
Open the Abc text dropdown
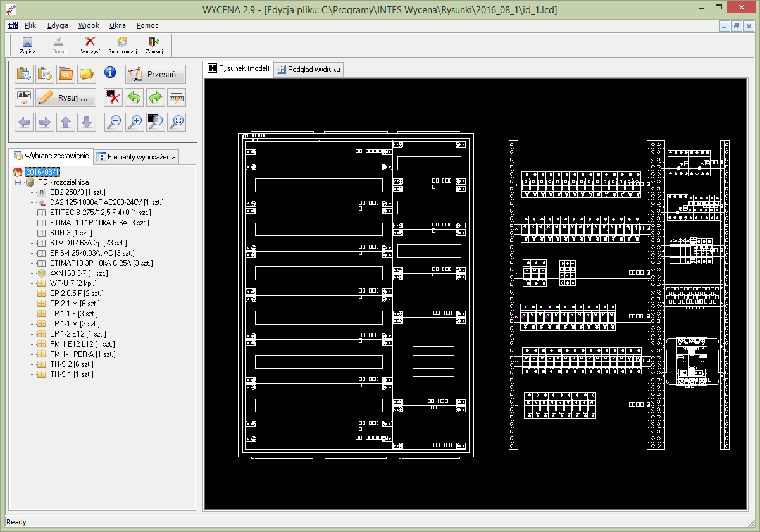[24, 97]
